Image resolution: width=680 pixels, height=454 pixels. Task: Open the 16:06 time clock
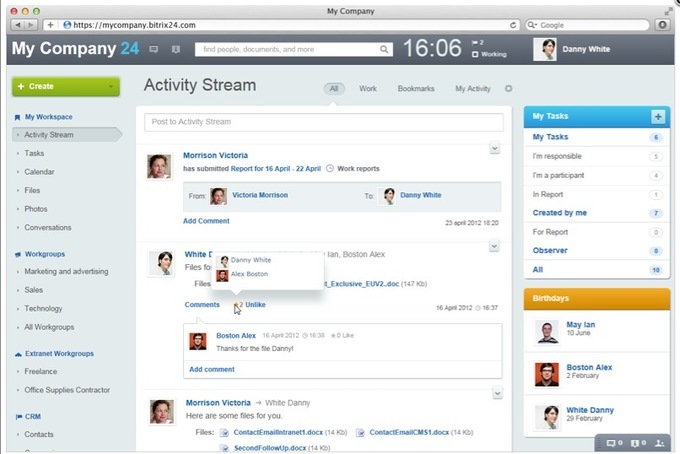coord(432,48)
